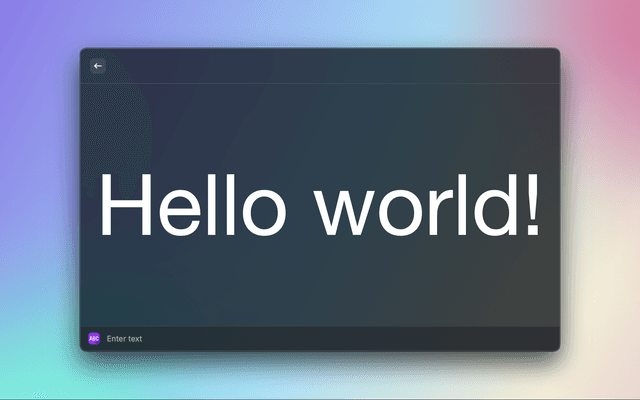The height and width of the screenshot is (400, 640).
Task: Click the large Hello world! text
Action: tap(320, 207)
